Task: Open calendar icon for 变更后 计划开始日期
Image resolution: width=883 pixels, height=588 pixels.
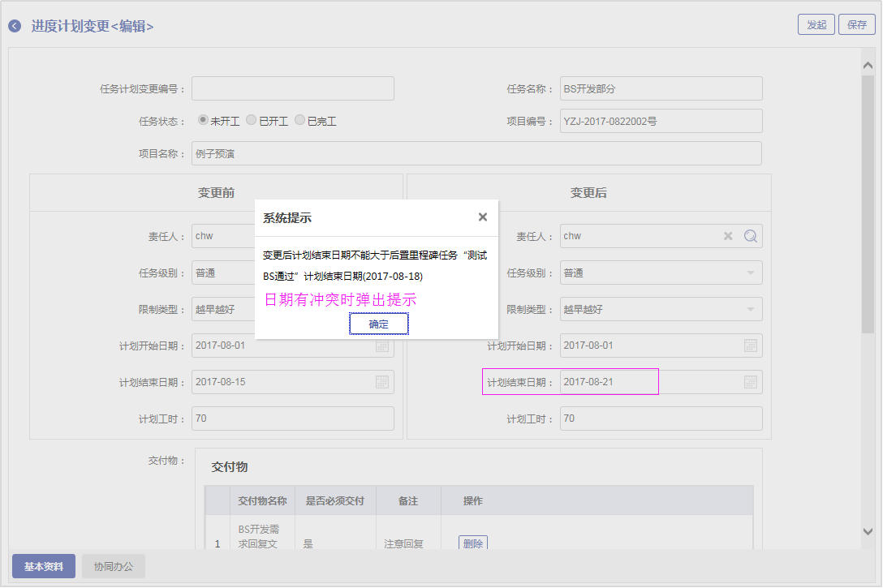Action: [751, 346]
